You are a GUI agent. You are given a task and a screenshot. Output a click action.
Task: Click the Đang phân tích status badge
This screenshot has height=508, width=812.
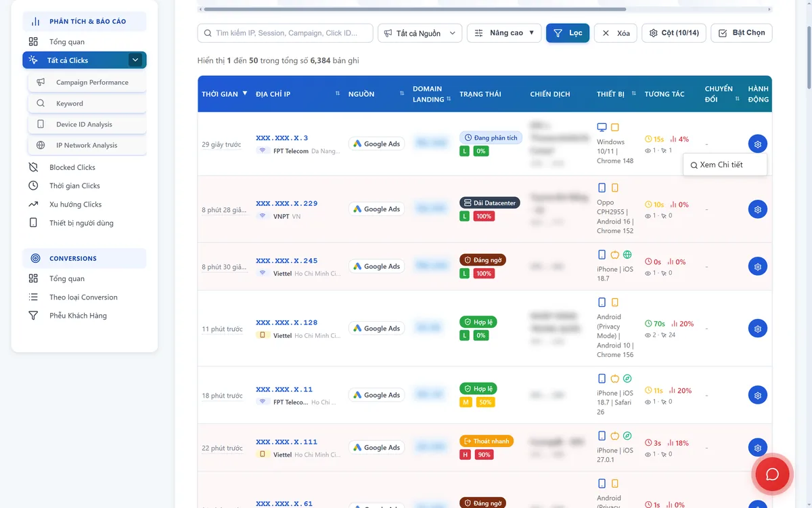pyautogui.click(x=491, y=137)
